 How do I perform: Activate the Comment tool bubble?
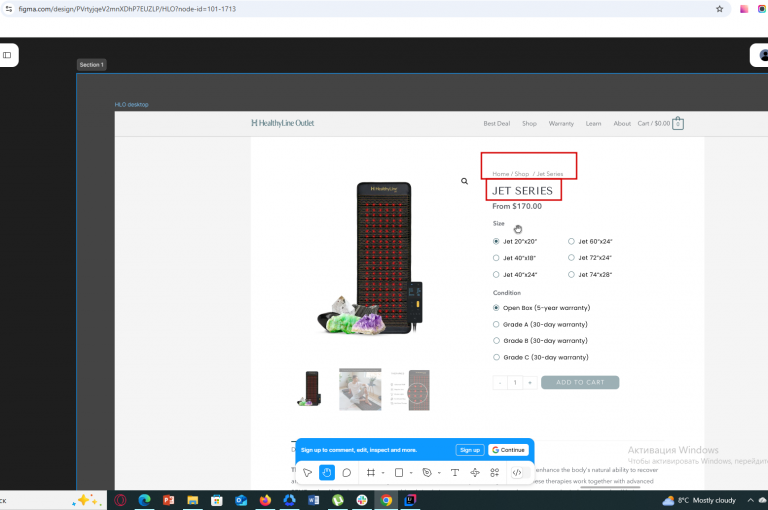click(x=346, y=473)
